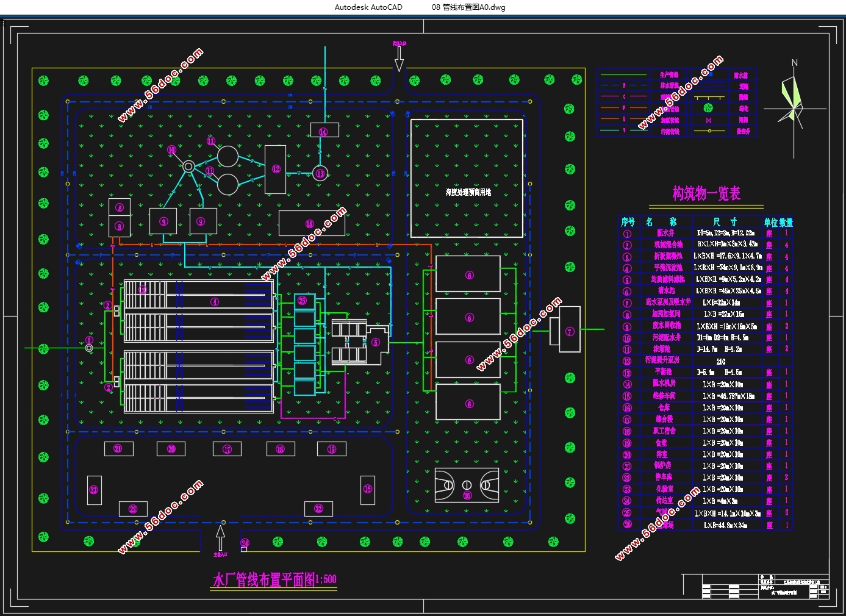Select the table cell 平流沉淀池

click(x=669, y=268)
